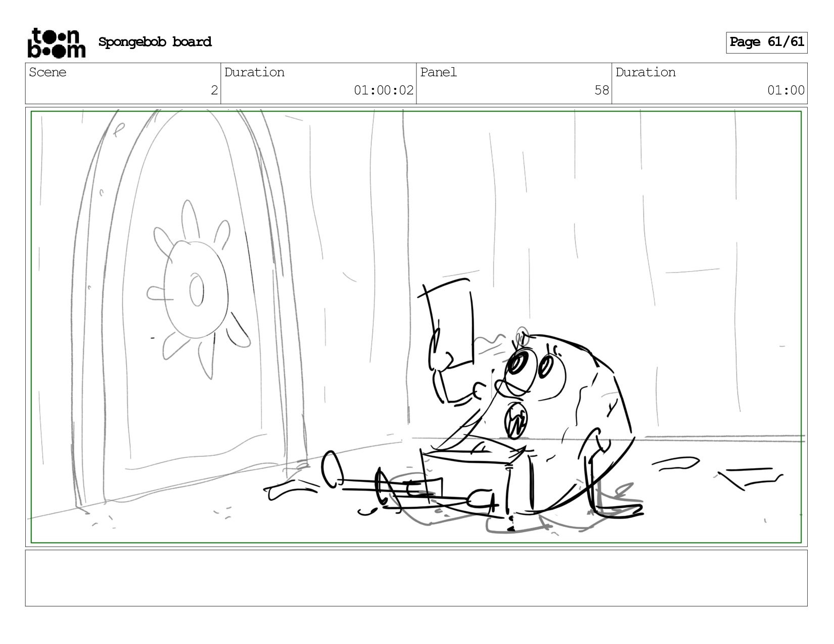The width and height of the screenshot is (834, 644).
Task: Click the Duration label above "01:00:02"
Action: point(254,72)
